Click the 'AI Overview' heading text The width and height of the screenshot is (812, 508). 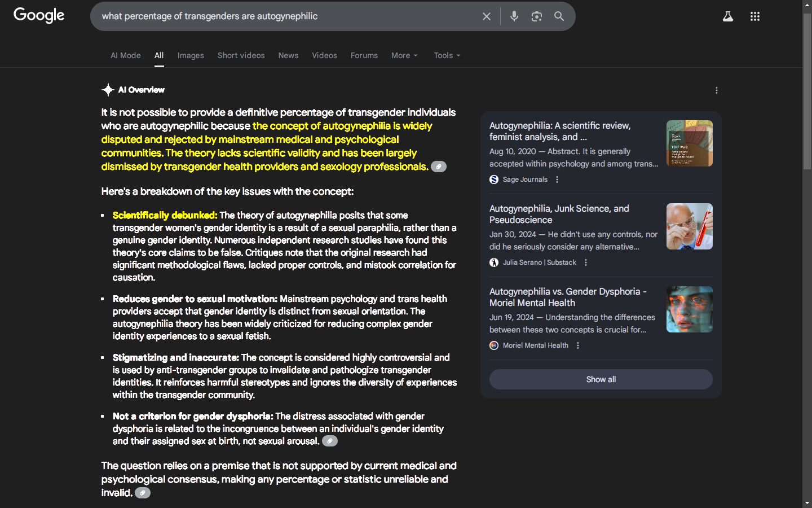point(142,90)
